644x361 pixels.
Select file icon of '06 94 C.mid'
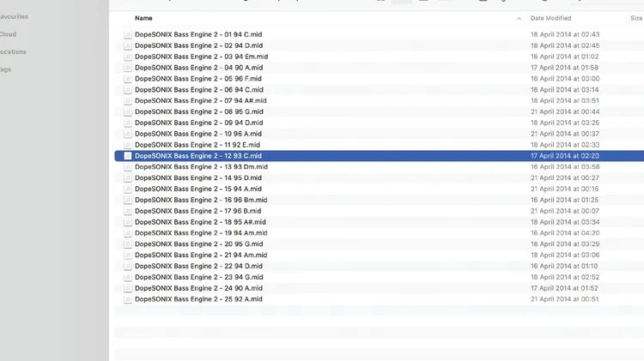pos(128,90)
